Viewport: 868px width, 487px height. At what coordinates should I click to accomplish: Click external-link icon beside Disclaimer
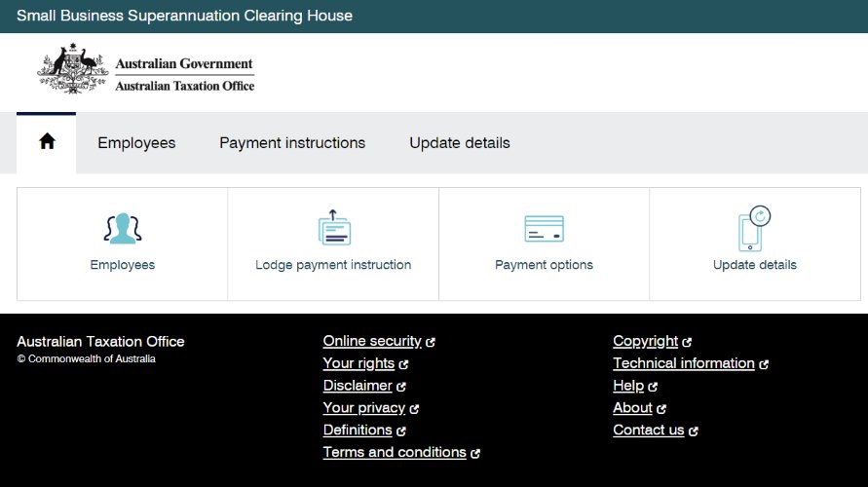(x=401, y=387)
